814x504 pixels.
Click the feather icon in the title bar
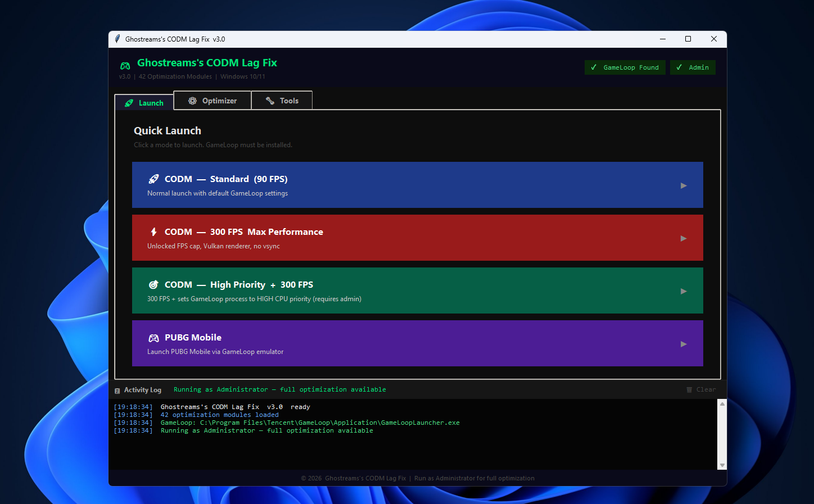click(x=117, y=39)
